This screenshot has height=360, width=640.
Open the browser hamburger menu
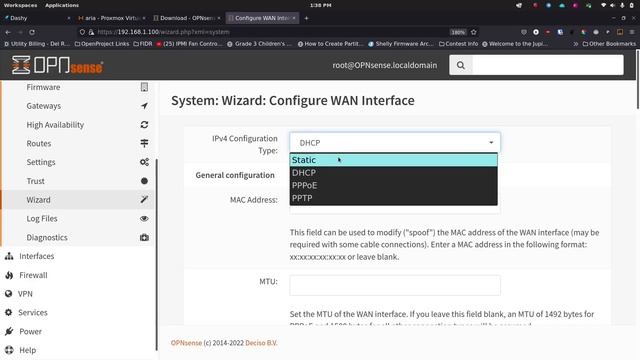(x=631, y=32)
